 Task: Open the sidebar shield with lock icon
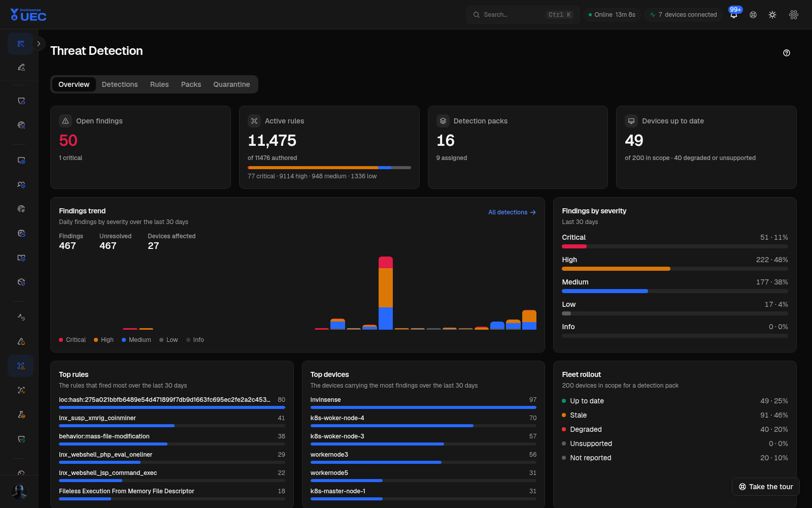pos(21,101)
